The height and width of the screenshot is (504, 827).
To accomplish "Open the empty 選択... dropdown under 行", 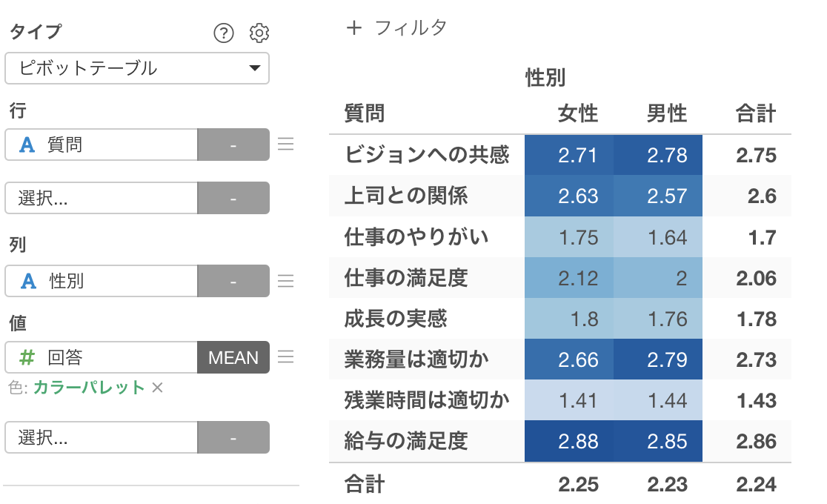I will (x=102, y=198).
